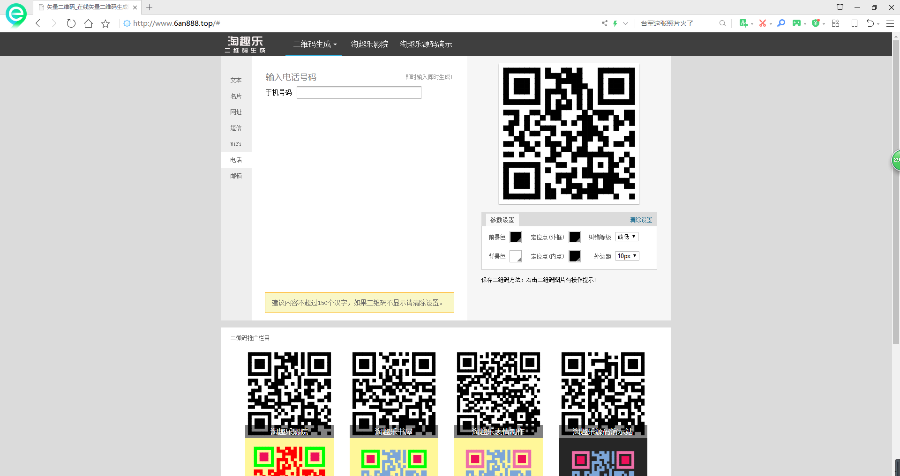900x476 pixels.
Task: Open a new tab with plus button
Action: tap(149, 7)
